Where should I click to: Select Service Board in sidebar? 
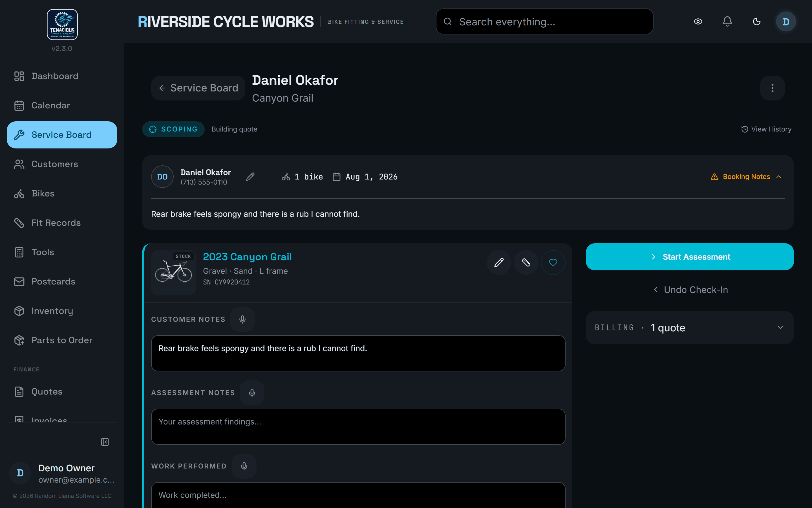click(62, 135)
